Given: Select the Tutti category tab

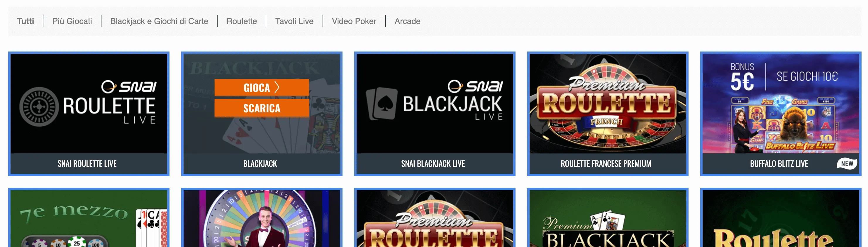Looking at the screenshot, I should click(x=26, y=21).
